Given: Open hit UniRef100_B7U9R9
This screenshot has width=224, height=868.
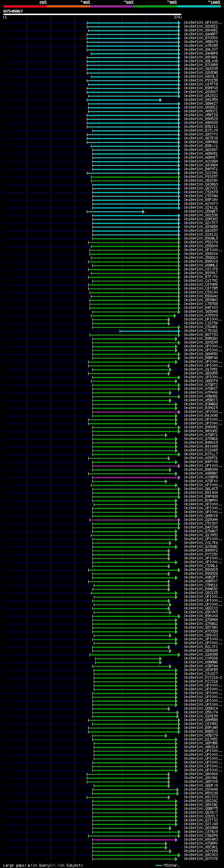Looking at the screenshot, I should pyautogui.click(x=201, y=65).
